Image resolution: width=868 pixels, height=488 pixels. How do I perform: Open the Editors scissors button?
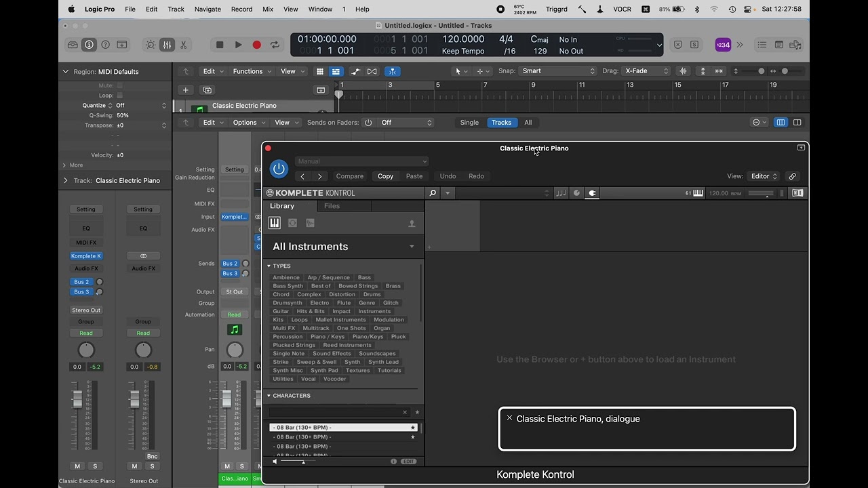[x=183, y=45]
